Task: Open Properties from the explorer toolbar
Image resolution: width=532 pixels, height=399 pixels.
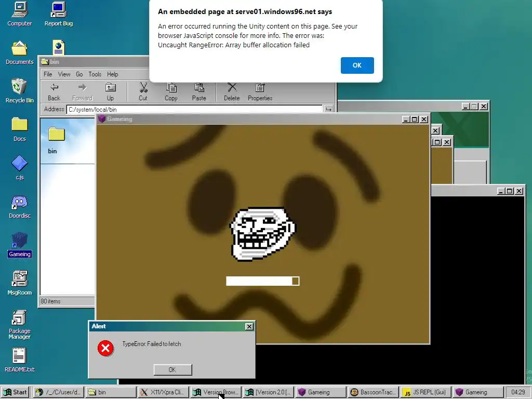Action: tap(260, 92)
